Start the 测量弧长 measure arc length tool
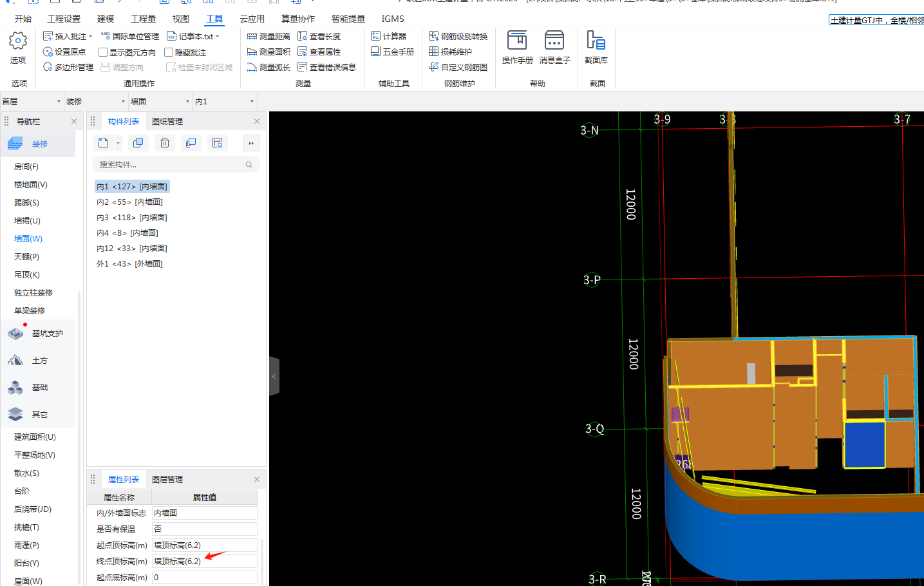This screenshot has width=924, height=586. pos(269,67)
